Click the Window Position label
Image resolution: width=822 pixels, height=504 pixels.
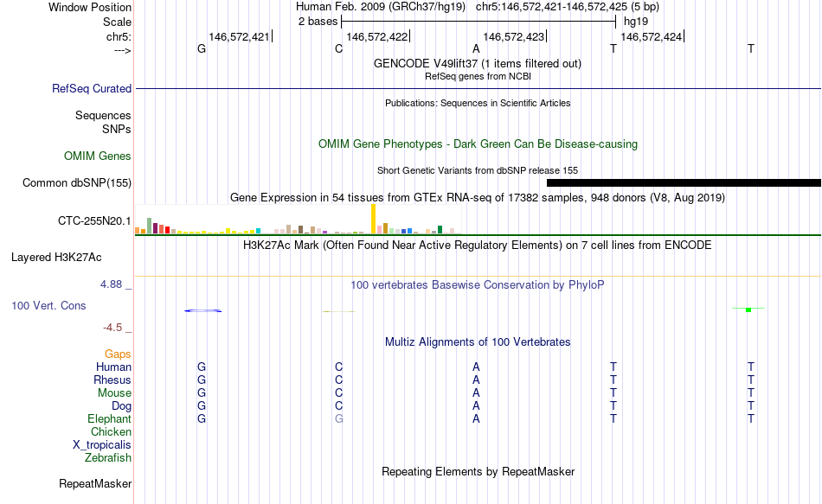click(x=90, y=7)
